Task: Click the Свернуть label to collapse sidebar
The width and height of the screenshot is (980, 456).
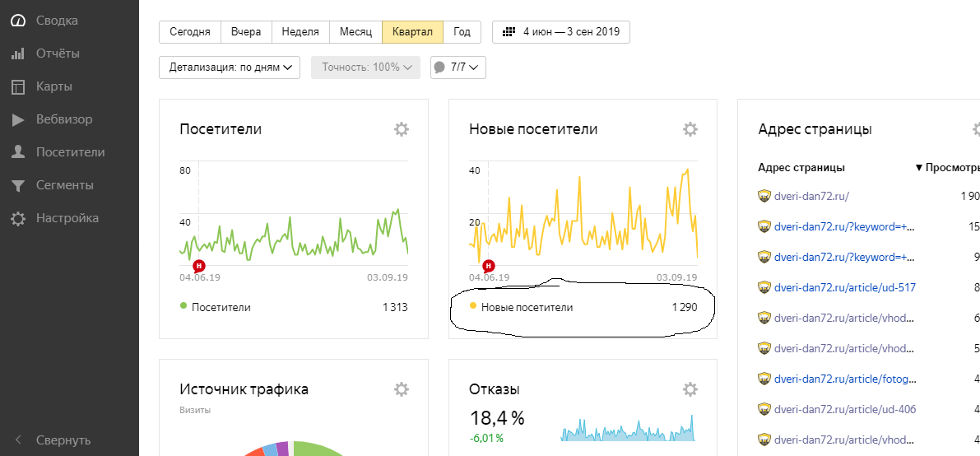Action: pyautogui.click(x=63, y=440)
